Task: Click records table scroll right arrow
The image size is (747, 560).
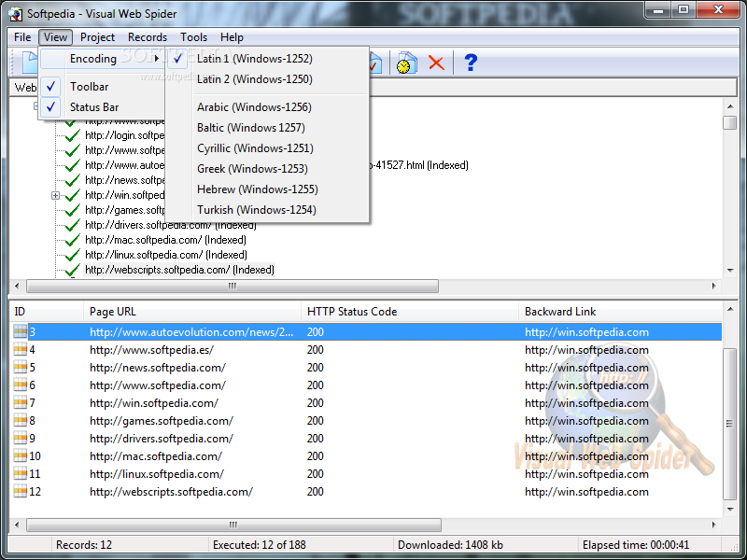Action: (713, 525)
